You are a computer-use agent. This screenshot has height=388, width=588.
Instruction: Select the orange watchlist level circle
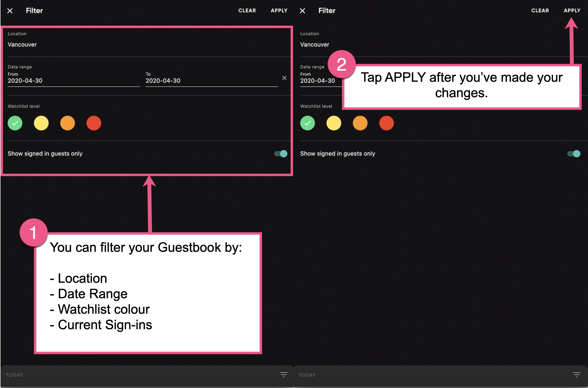point(67,123)
